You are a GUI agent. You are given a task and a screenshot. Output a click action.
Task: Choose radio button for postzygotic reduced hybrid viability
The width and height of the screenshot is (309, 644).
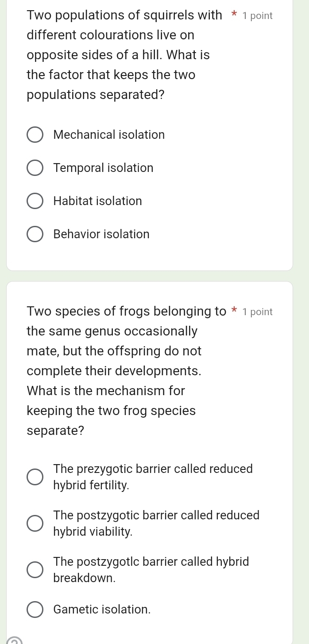pos(35,523)
